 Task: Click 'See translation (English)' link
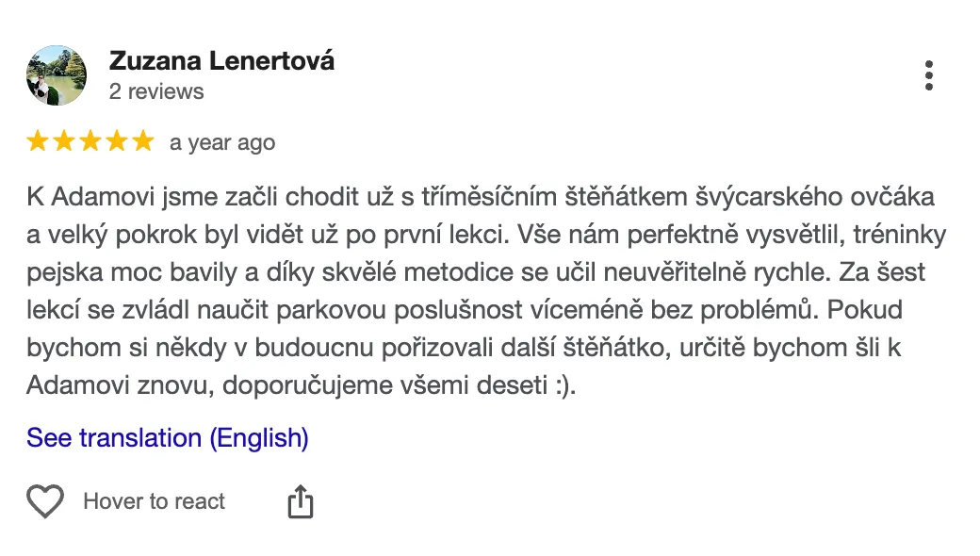click(168, 438)
